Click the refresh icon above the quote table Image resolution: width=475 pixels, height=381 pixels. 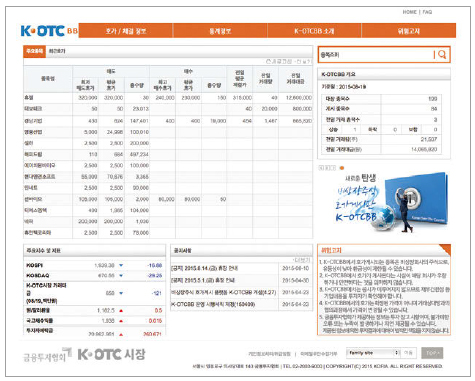[269, 61]
